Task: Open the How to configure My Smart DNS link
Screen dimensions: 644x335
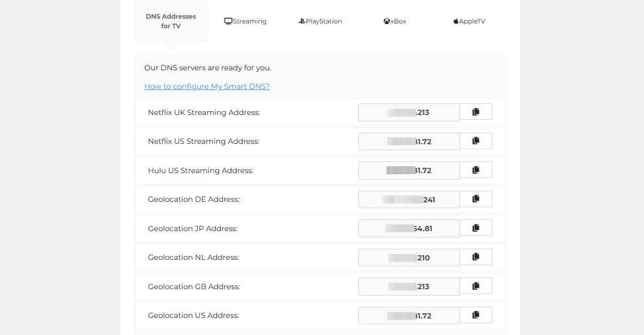Action: click(207, 86)
